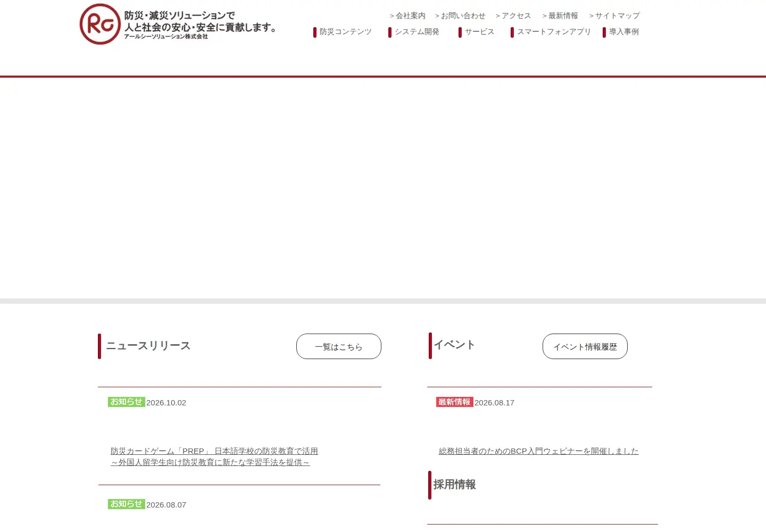
Task: Click the お知らせ tag beside 2026.10.02
Action: tap(127, 402)
